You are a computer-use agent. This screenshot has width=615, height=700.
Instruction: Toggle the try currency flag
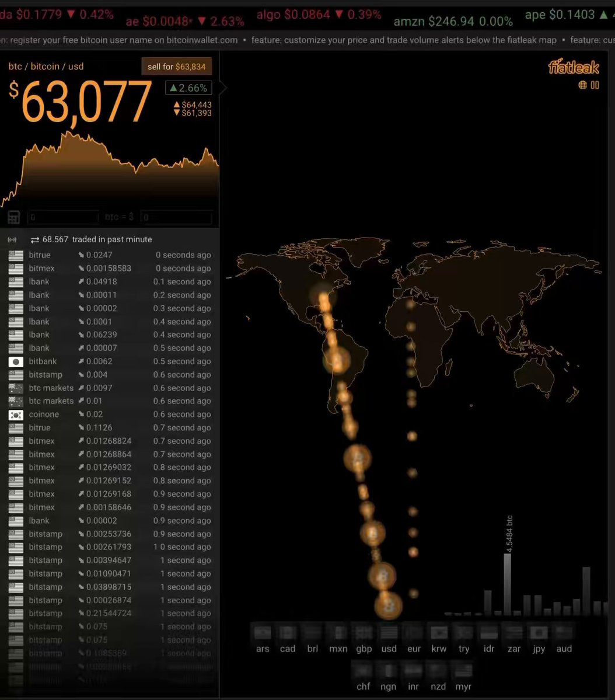click(464, 633)
